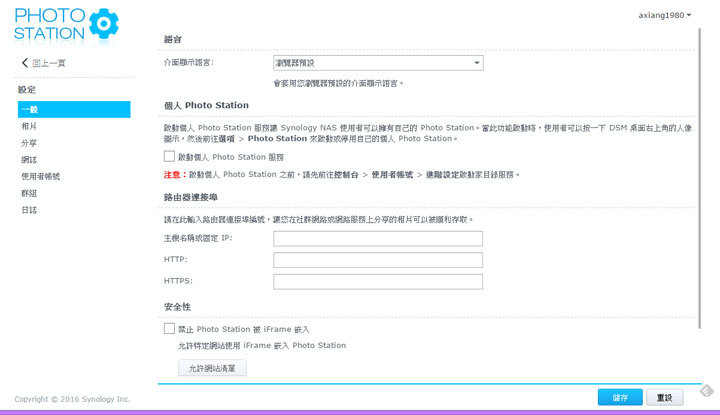This screenshot has height=415, width=720.
Task: Open the 群組 settings section
Action: [28, 193]
